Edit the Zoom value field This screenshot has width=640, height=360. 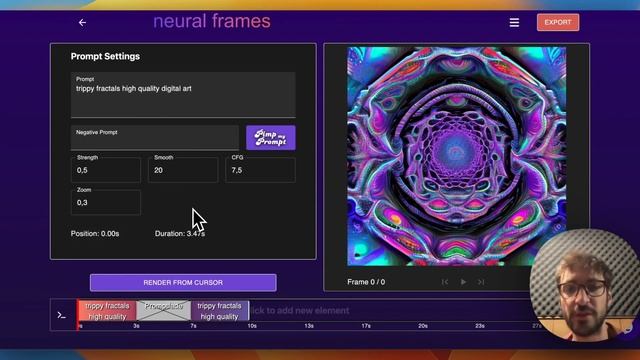click(106, 202)
